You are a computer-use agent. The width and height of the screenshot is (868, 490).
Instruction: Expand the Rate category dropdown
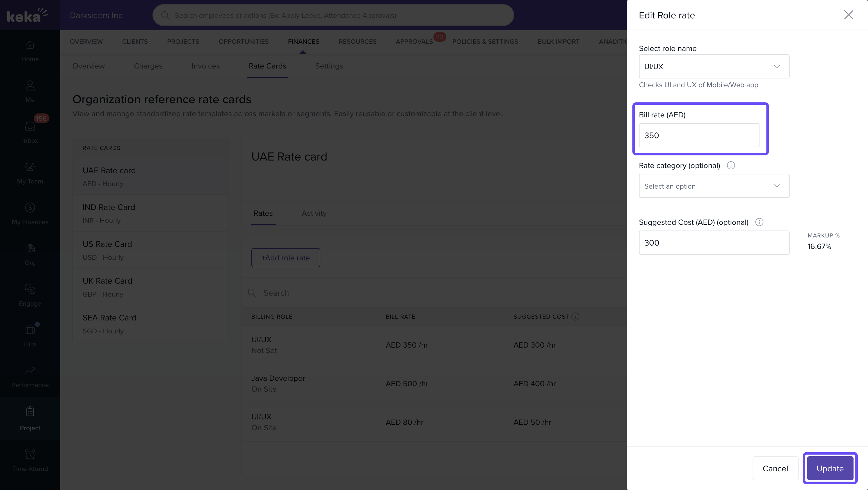coord(714,186)
